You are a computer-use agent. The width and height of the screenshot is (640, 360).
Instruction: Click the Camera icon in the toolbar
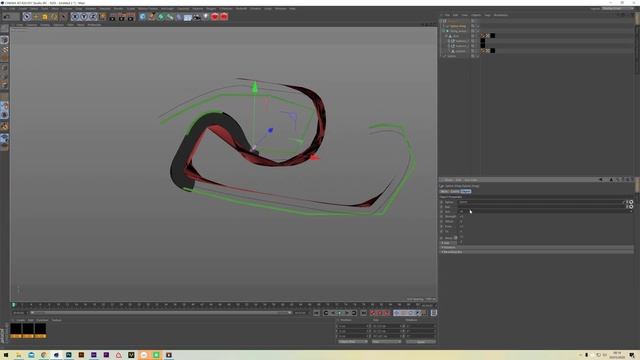(197, 17)
